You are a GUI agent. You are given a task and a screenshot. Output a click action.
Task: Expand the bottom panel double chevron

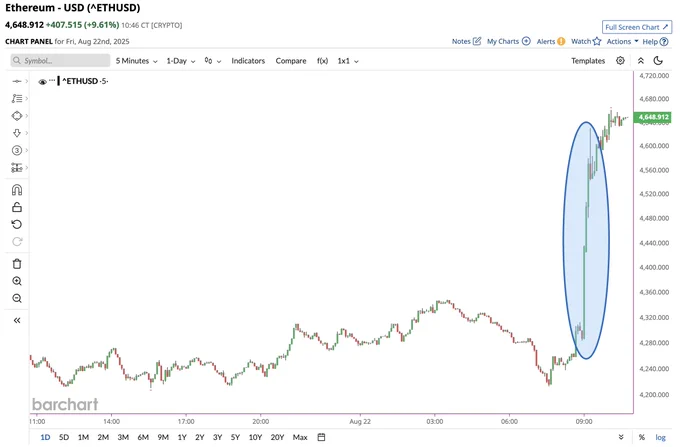[621, 437]
